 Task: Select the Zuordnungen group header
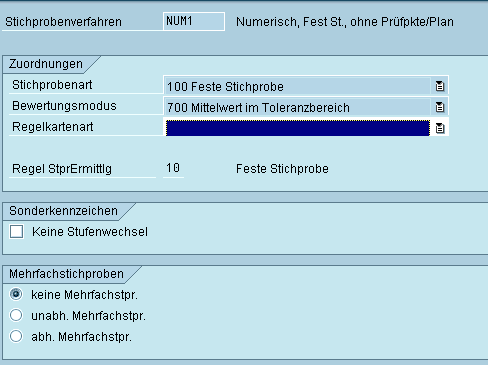[46, 64]
